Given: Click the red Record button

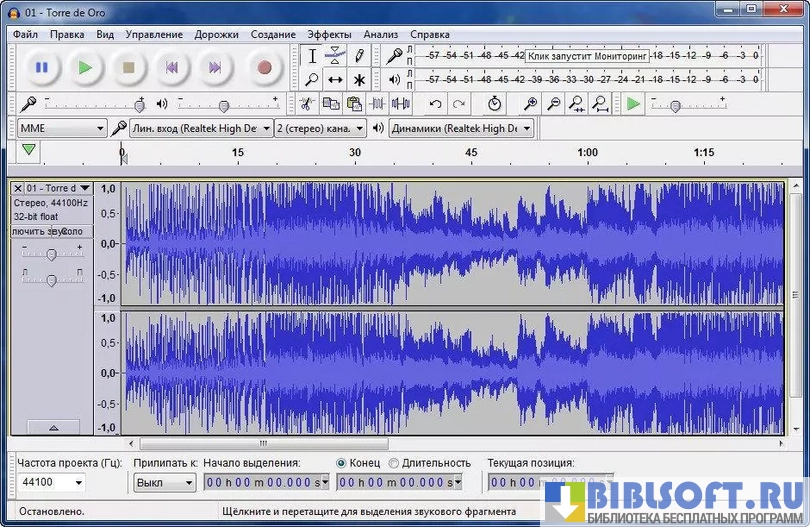Looking at the screenshot, I should 264,68.
